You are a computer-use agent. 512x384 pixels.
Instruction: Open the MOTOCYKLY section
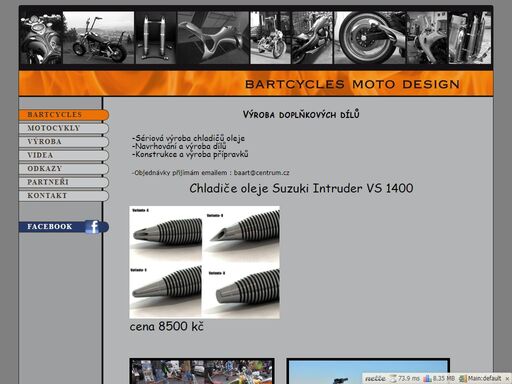[x=64, y=128]
